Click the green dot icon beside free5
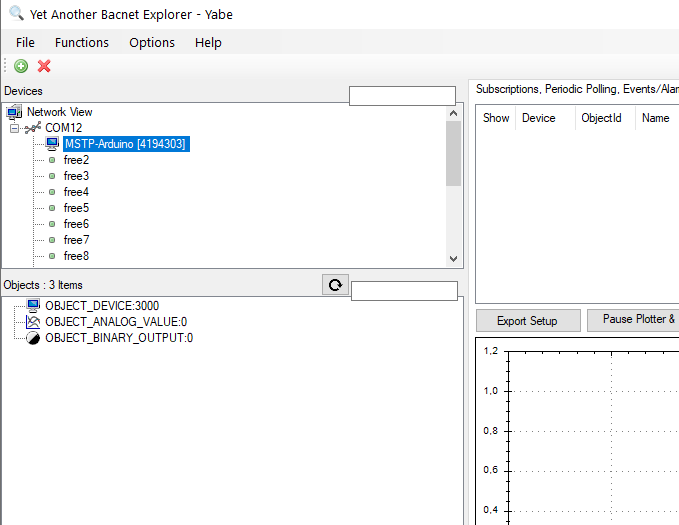The image size is (679, 525). tap(52, 208)
